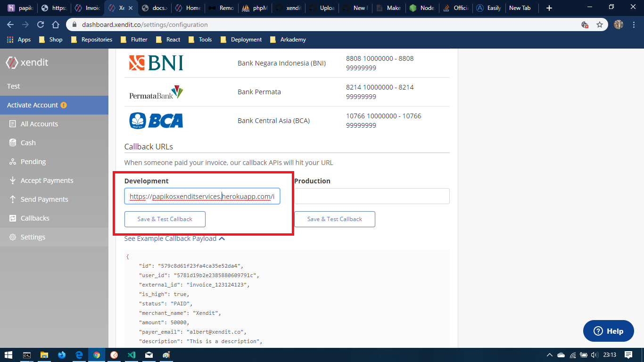
Task: Open the Repositories bookmark folder
Action: (91, 40)
